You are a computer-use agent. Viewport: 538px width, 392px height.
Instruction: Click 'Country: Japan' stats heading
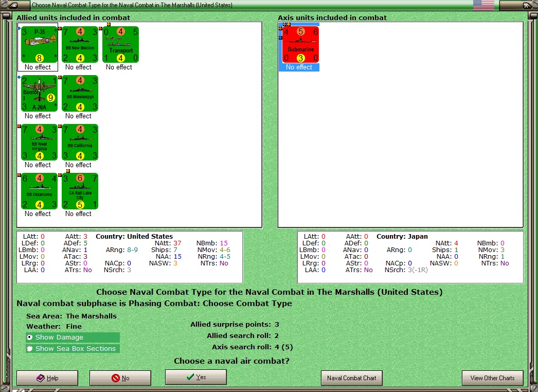(x=402, y=237)
